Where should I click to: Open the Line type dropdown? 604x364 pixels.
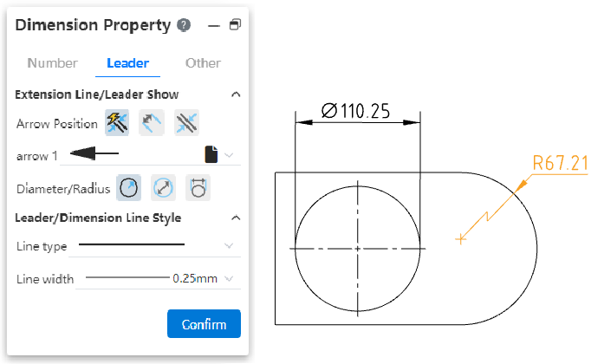tap(229, 246)
